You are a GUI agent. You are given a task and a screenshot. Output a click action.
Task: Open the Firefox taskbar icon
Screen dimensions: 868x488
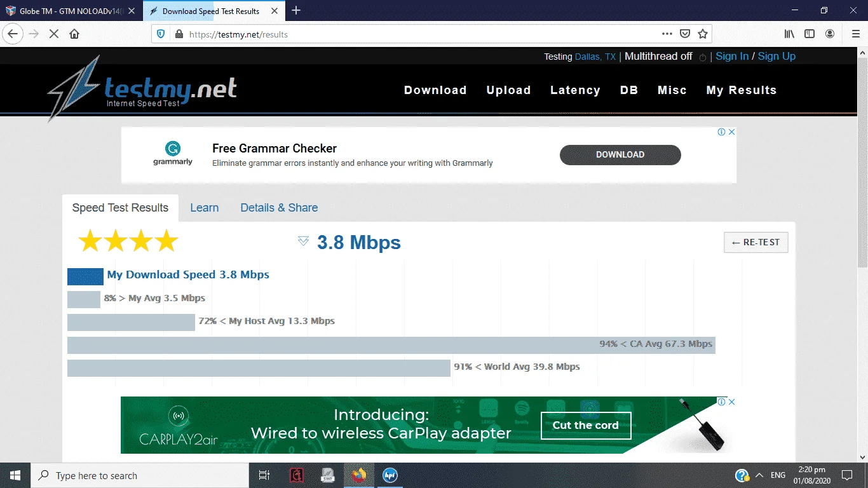point(359,475)
